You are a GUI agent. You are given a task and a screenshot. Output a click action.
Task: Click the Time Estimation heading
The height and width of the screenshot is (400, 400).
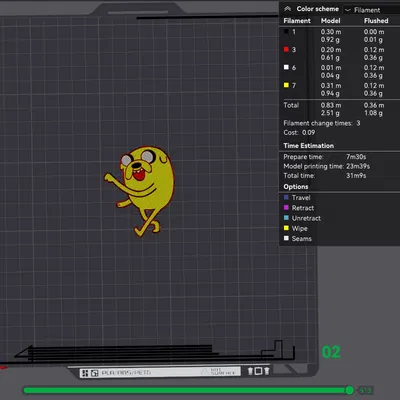(x=309, y=146)
